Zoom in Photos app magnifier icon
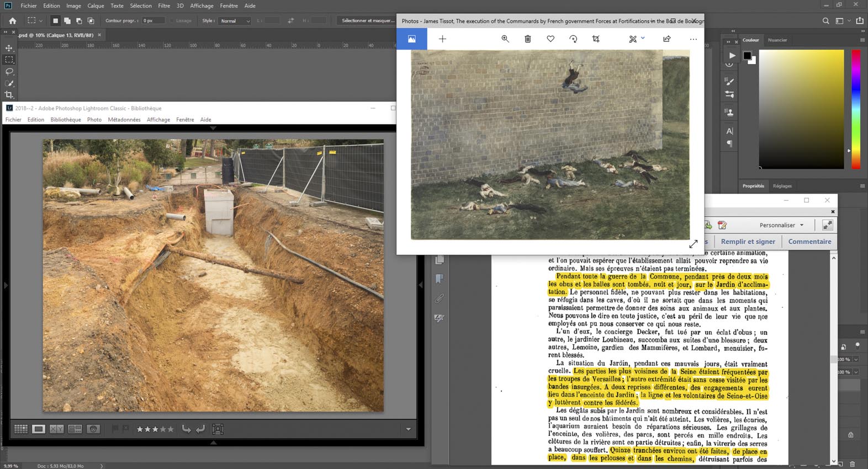The image size is (868, 469). pyautogui.click(x=505, y=39)
